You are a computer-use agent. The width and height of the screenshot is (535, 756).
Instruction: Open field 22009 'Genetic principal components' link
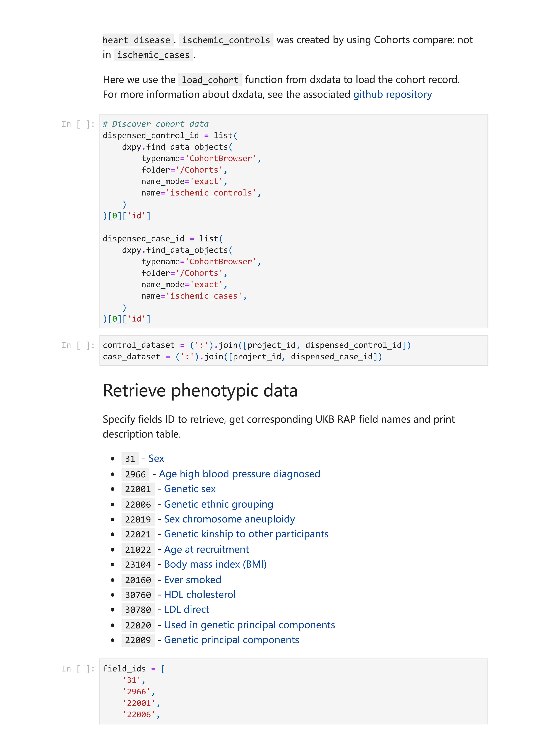[231, 640]
